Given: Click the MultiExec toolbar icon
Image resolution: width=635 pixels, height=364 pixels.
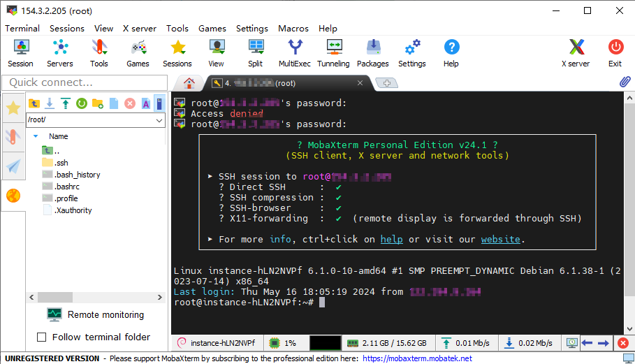Looking at the screenshot, I should point(294,52).
